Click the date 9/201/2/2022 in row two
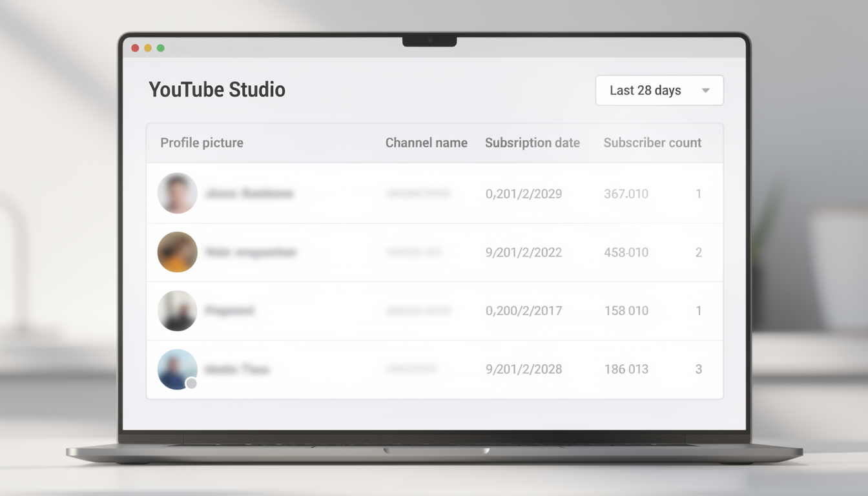The height and width of the screenshot is (496, 868). [x=523, y=252]
